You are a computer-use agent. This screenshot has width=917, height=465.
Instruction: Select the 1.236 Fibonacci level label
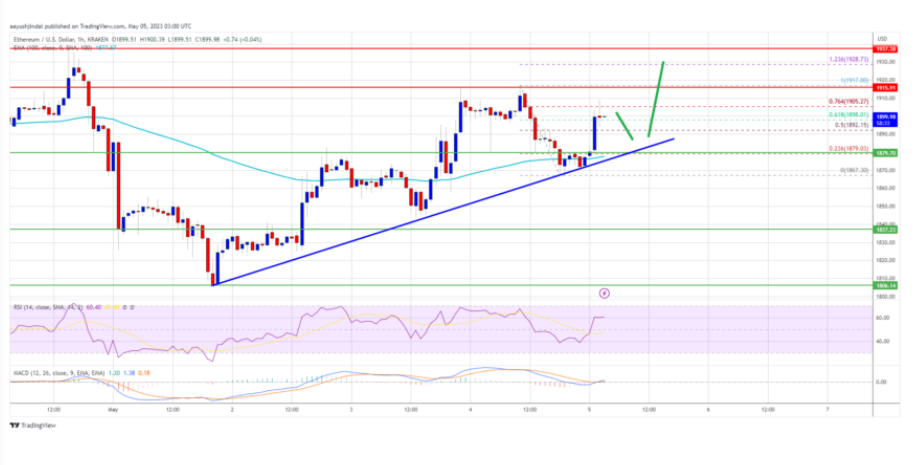pyautogui.click(x=843, y=62)
